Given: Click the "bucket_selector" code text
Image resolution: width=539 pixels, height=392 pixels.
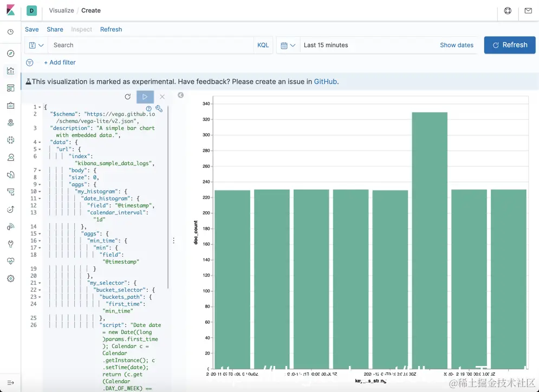Looking at the screenshot, I should (x=120, y=290).
